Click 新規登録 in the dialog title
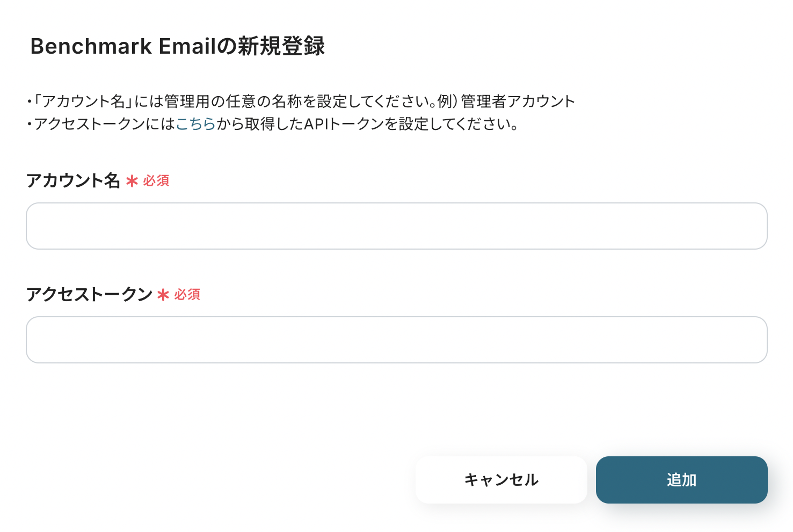 (x=281, y=47)
